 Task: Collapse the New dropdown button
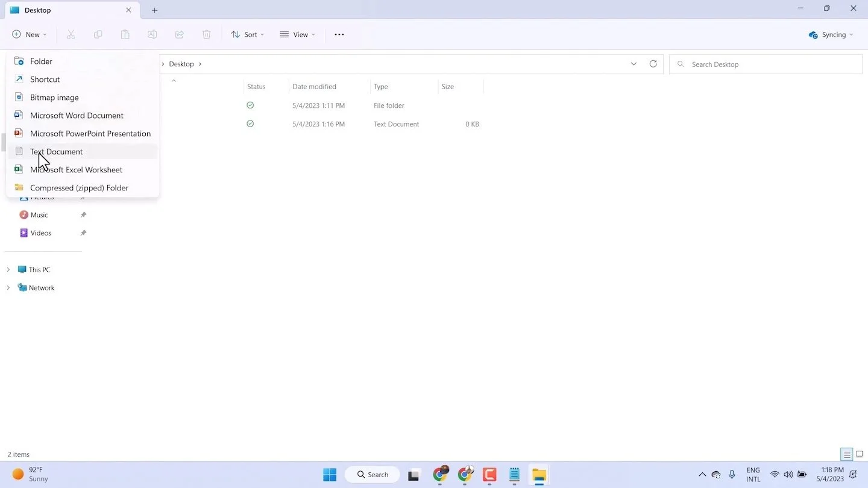(29, 34)
